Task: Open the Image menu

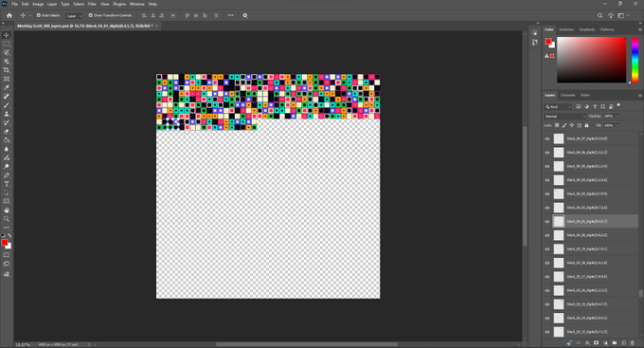Action: (x=38, y=4)
